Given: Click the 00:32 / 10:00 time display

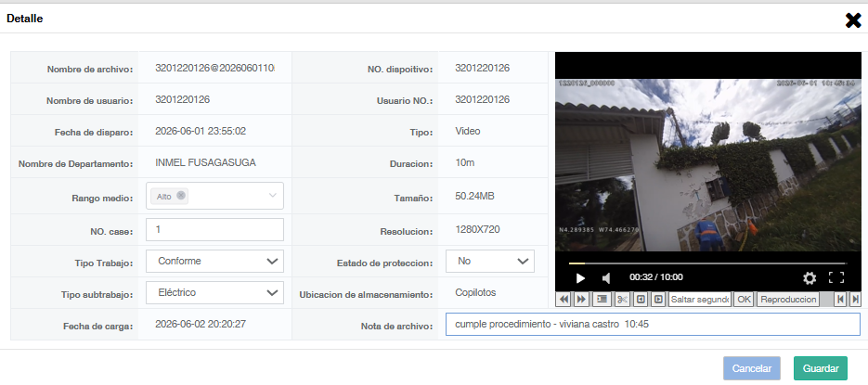Looking at the screenshot, I should click(x=656, y=277).
